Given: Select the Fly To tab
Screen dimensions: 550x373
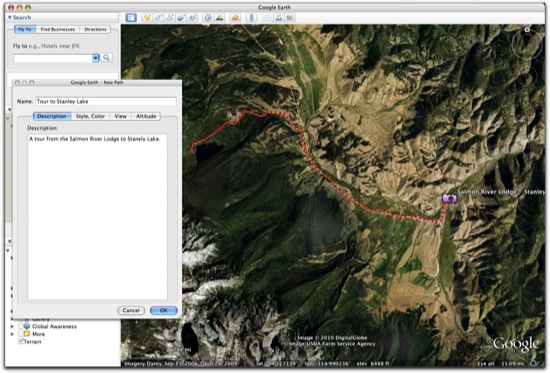Looking at the screenshot, I should pos(25,29).
